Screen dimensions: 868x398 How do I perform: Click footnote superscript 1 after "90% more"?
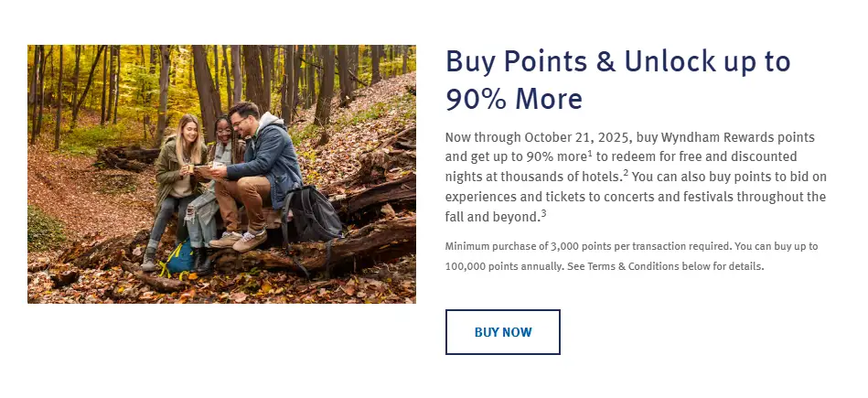point(591,154)
